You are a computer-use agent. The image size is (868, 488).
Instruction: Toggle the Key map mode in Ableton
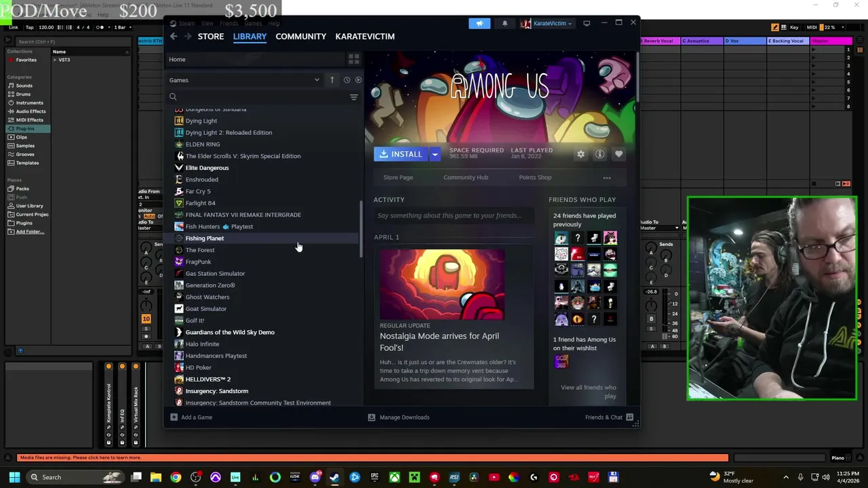(x=794, y=27)
